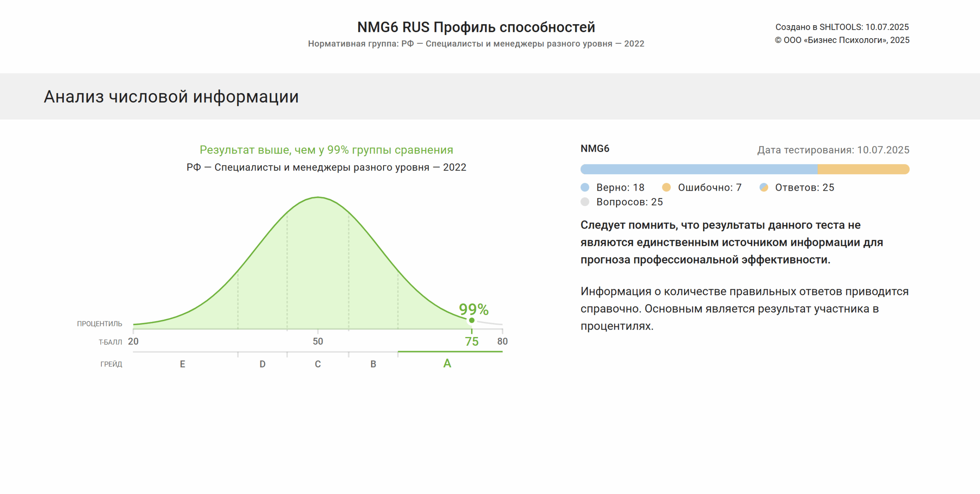Click the Анализ числовой информации section header

coord(171,97)
